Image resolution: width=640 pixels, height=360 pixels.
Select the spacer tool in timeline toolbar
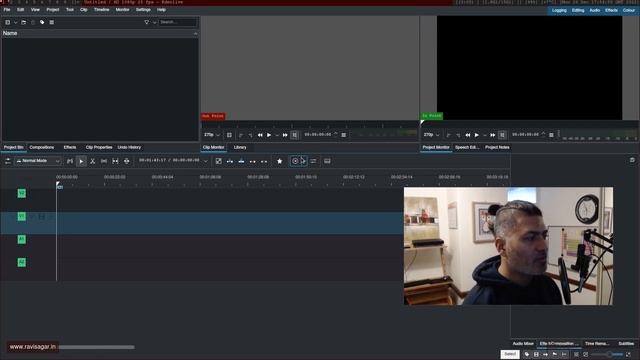click(104, 161)
